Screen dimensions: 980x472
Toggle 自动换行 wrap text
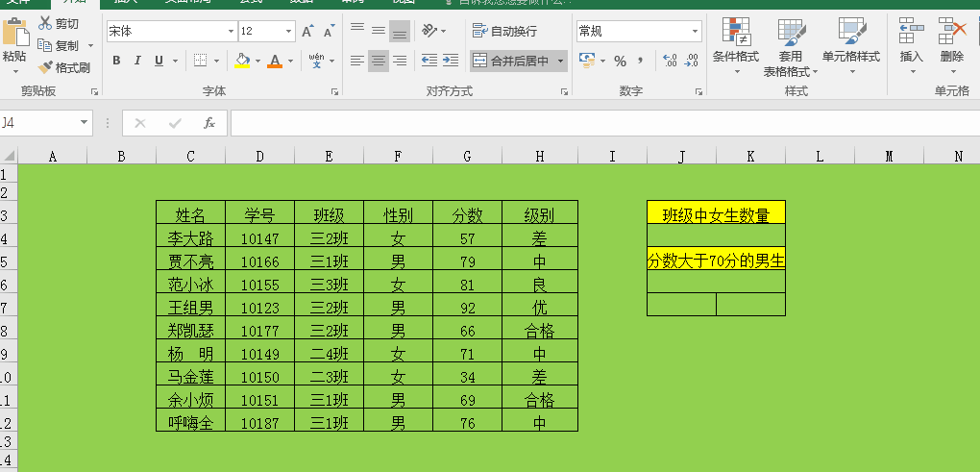pos(504,31)
